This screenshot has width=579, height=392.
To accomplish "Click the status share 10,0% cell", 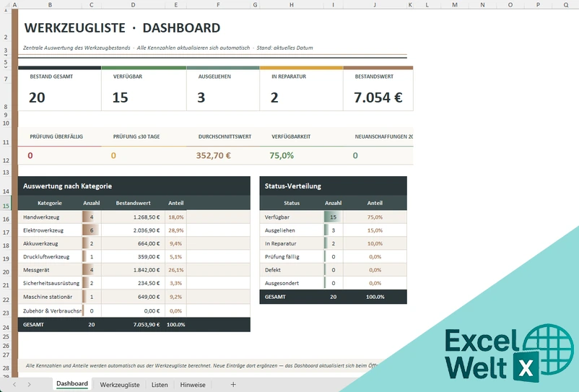I will coord(375,243).
